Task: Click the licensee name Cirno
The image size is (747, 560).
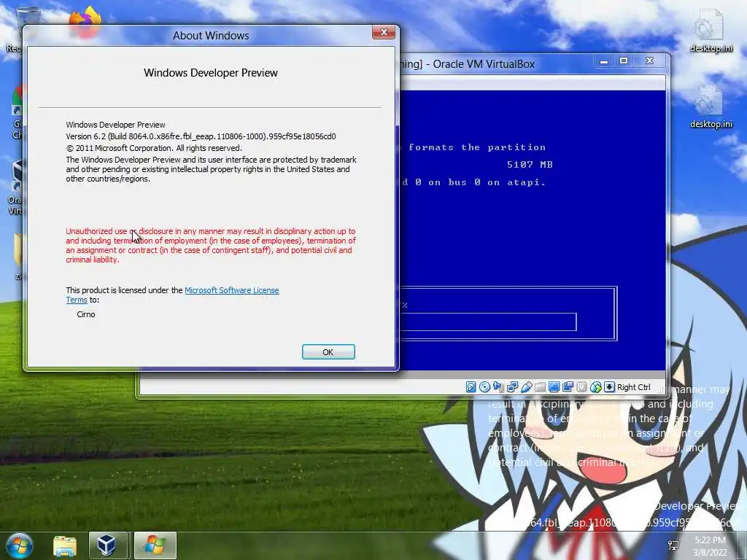Action: [86, 314]
